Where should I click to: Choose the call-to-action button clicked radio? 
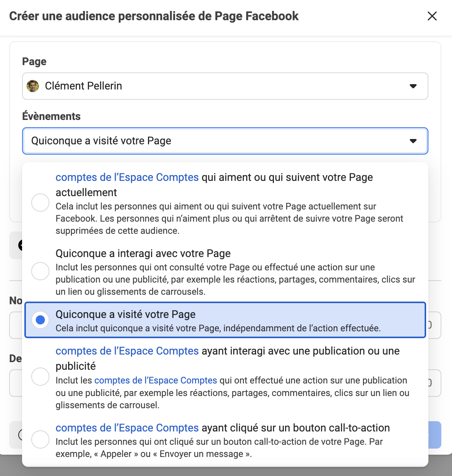tap(40, 439)
